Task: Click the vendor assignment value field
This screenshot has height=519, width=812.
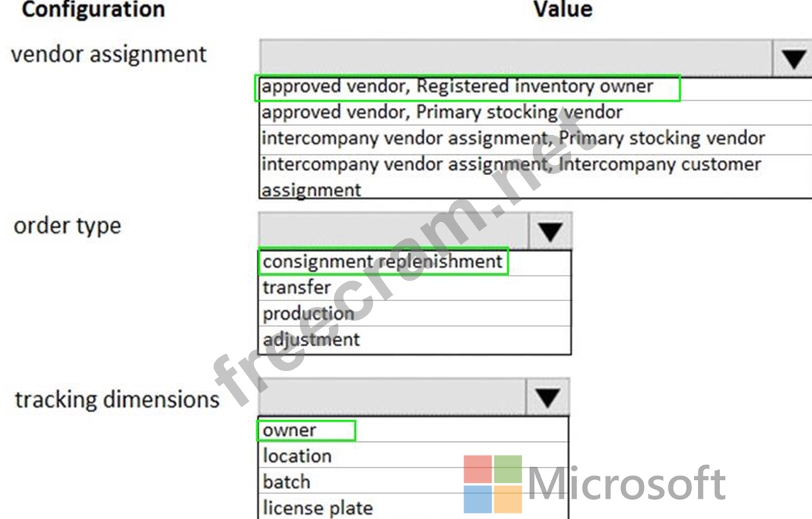Action: coord(516,59)
